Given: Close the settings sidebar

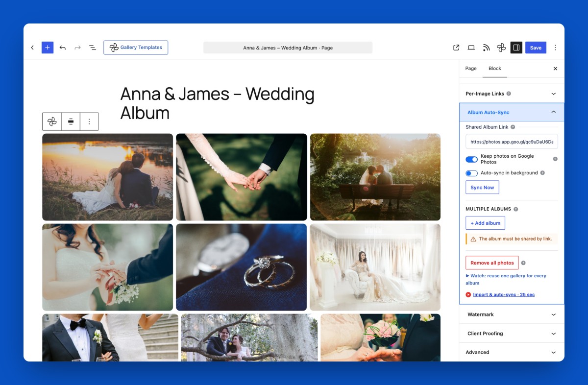Looking at the screenshot, I should click(x=555, y=69).
